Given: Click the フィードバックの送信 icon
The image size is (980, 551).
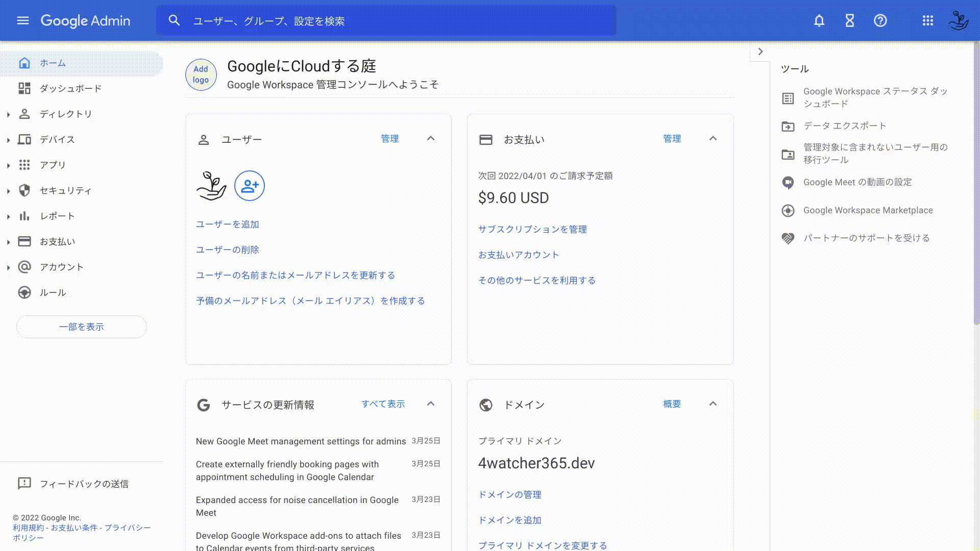Looking at the screenshot, I should tap(24, 484).
